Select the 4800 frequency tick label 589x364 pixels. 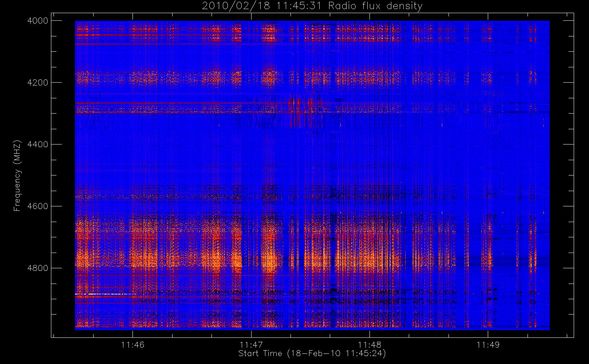click(x=38, y=268)
